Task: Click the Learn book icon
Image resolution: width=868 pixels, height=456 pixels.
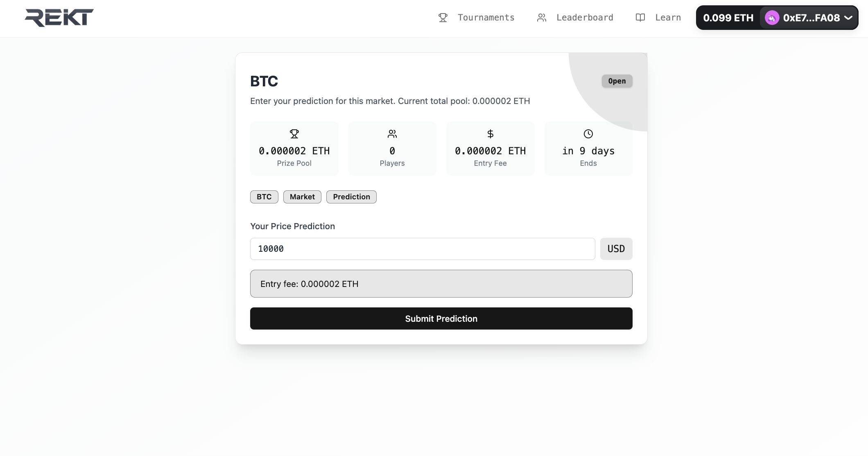Action: (640, 18)
